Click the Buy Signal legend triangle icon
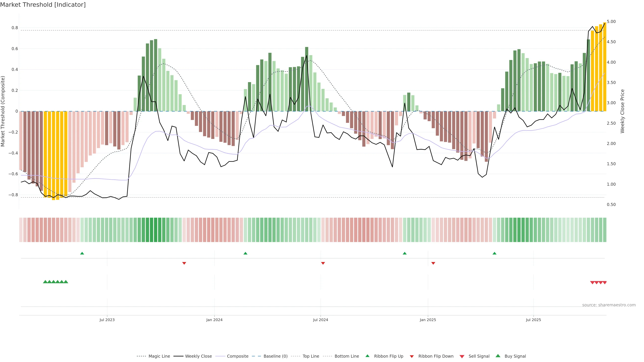Viewport: 644px width, 362px height. click(498, 356)
